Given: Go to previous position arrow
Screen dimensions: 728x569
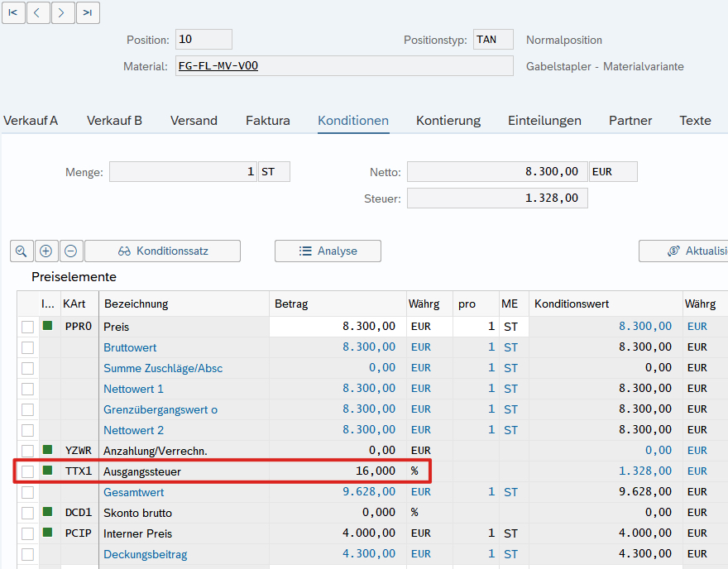Looking at the screenshot, I should pyautogui.click(x=38, y=12).
